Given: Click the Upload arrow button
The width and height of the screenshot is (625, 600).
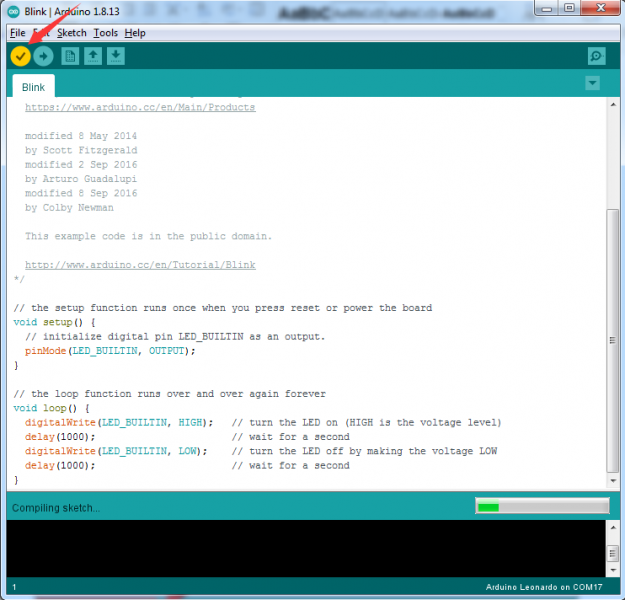Looking at the screenshot, I should point(43,56).
